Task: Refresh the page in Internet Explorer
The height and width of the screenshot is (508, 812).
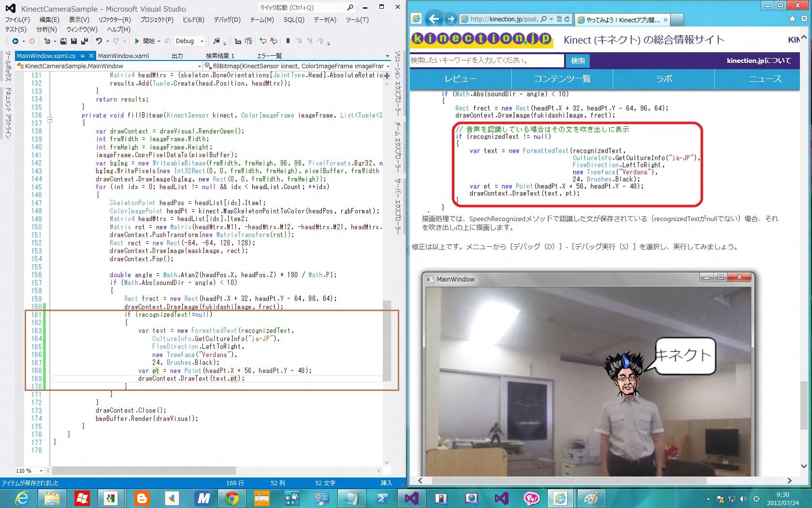Action: coord(567,19)
